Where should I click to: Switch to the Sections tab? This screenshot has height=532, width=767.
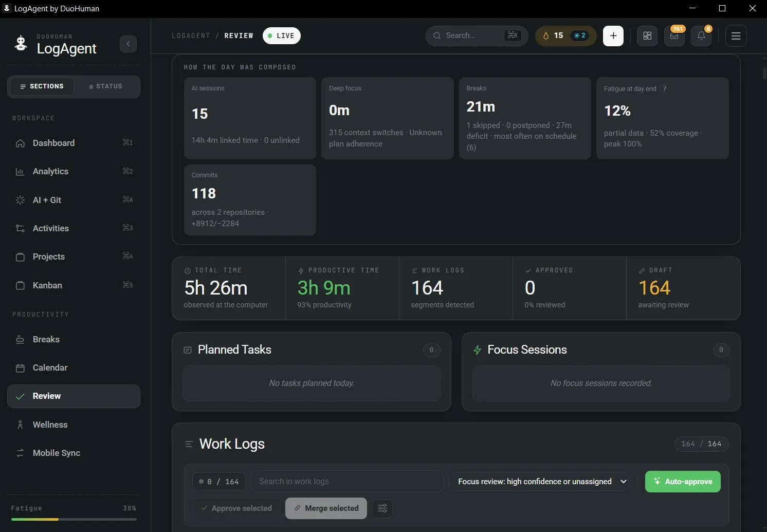42,86
